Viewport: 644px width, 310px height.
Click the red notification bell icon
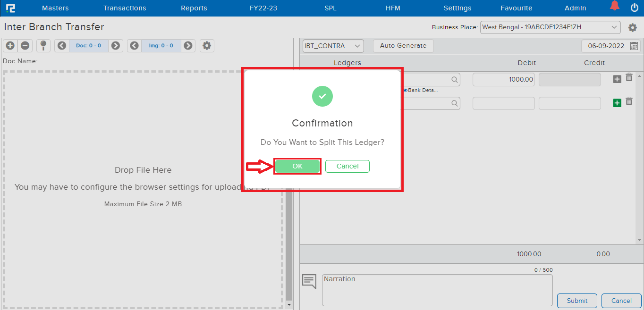coord(614,7)
